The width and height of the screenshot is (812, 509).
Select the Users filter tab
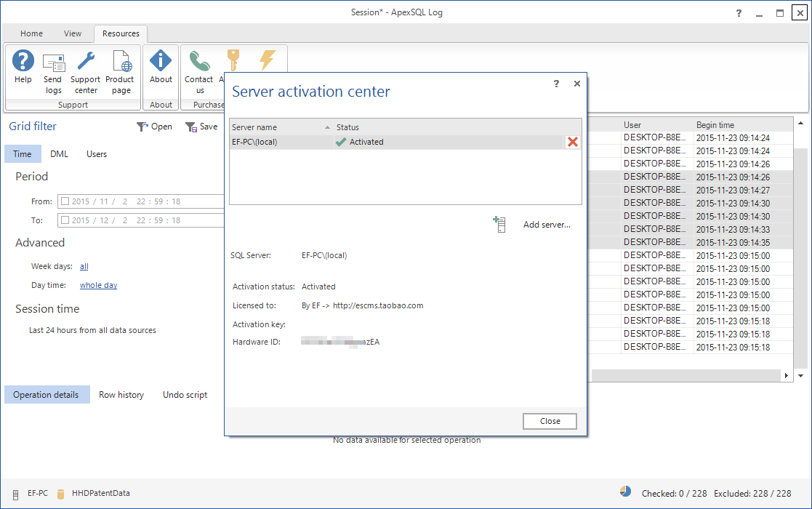pos(97,153)
